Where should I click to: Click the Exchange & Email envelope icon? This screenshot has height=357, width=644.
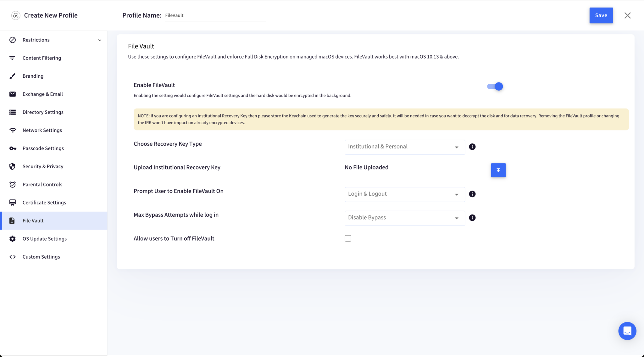[x=13, y=94]
